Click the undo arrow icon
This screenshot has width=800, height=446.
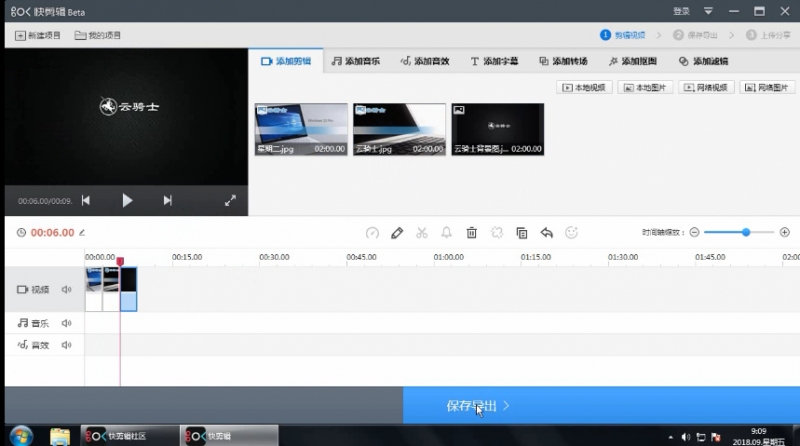pos(546,233)
